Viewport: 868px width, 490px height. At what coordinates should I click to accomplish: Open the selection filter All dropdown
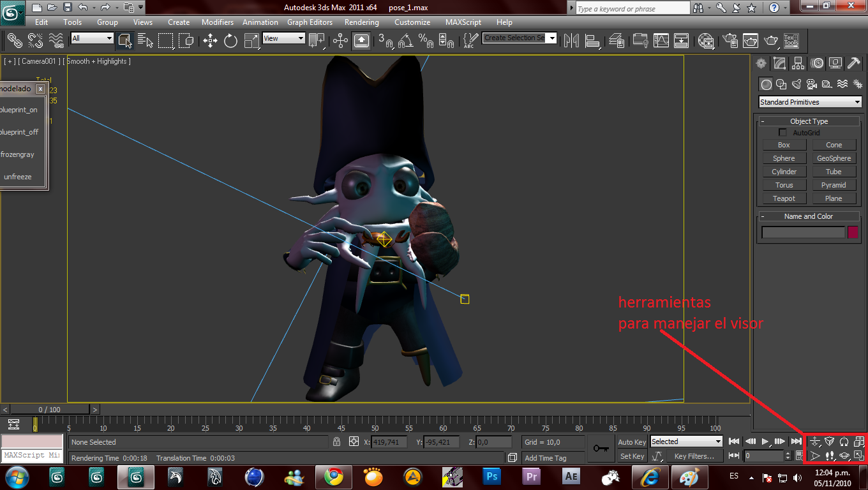click(92, 38)
